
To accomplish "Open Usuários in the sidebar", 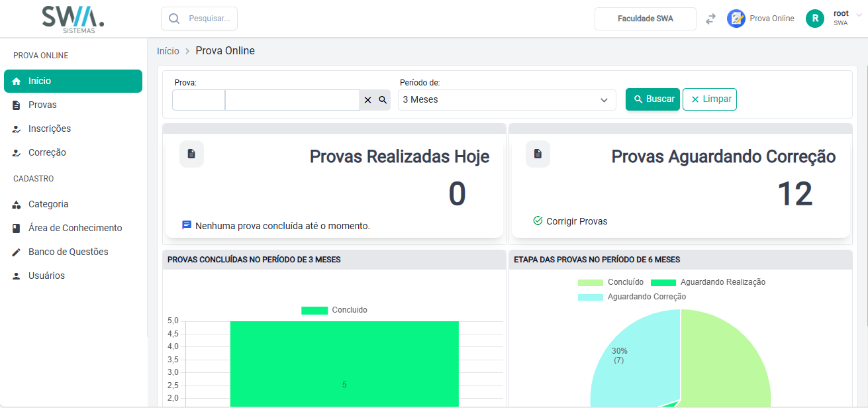I will [x=73, y=276].
